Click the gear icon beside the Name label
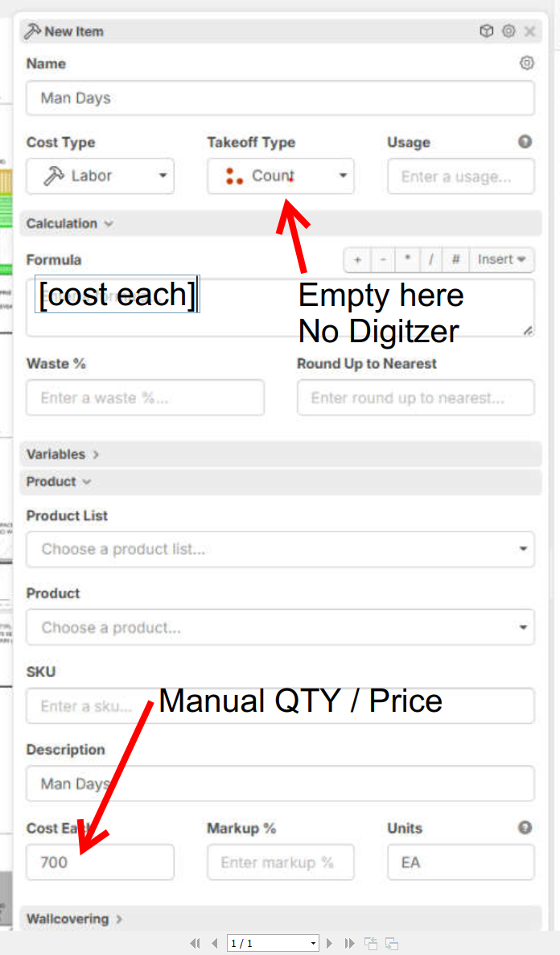Viewport: 560px width, 955px height. coord(527,63)
